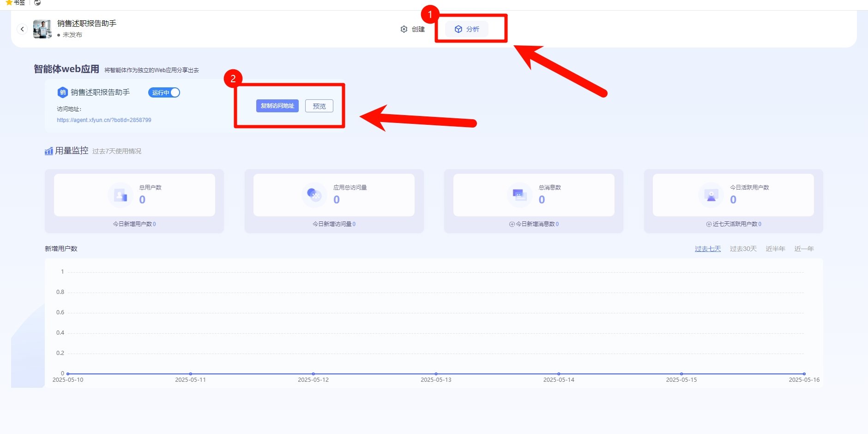Viewport: 868px width, 434px height.
Task: Click the 应用总访问量 card icon
Action: click(314, 195)
